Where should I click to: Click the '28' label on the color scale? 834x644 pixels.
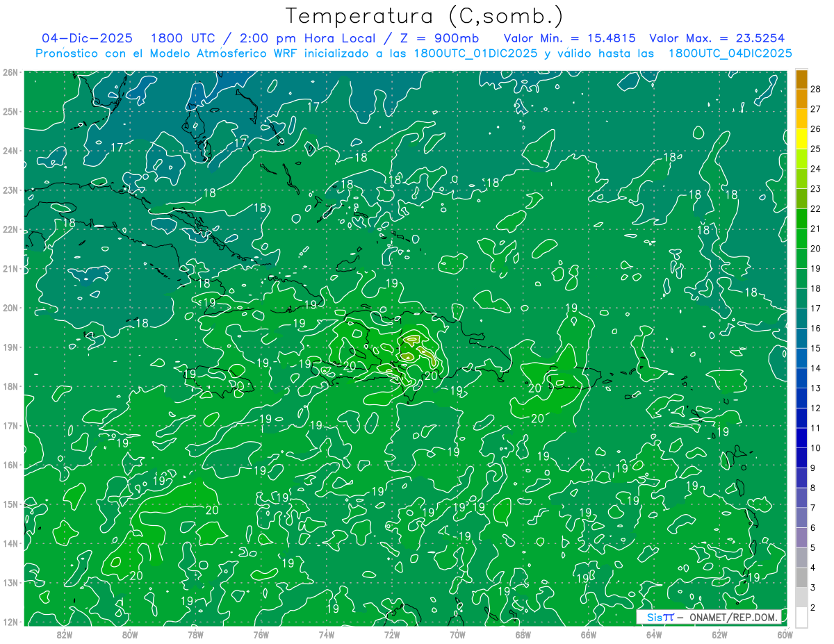coord(816,89)
